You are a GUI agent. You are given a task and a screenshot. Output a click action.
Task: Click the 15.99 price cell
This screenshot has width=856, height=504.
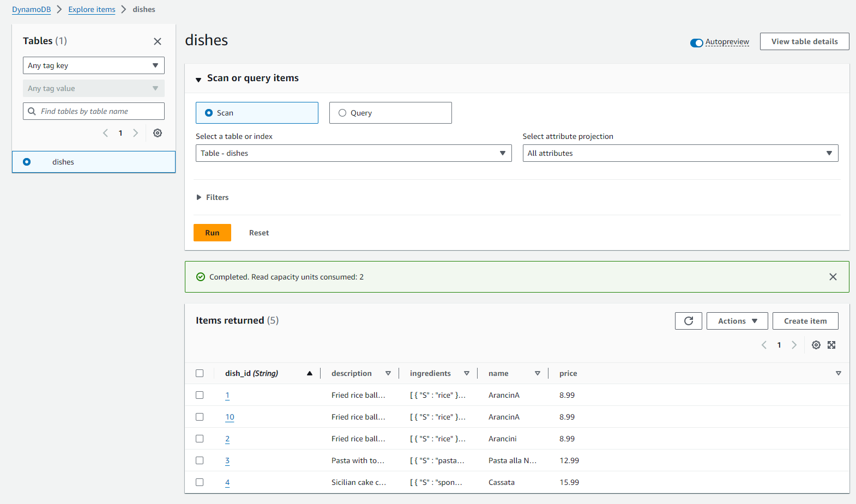click(569, 482)
